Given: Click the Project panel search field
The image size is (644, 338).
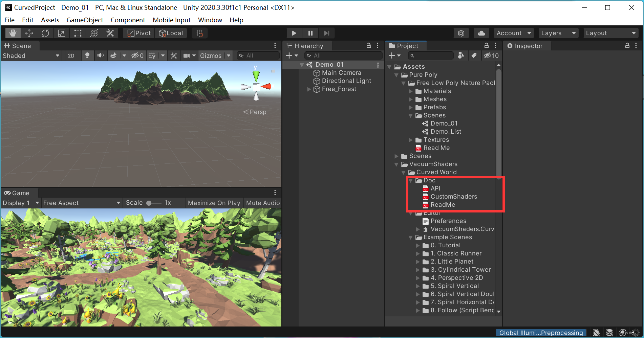Looking at the screenshot, I should point(431,55).
